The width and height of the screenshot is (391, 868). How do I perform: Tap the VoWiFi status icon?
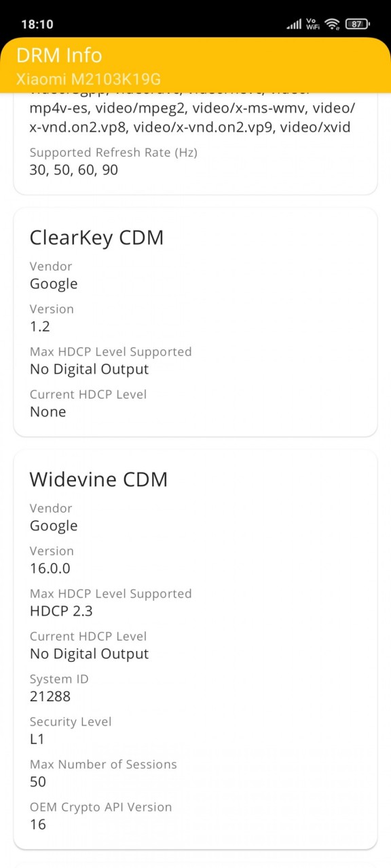coord(312,24)
